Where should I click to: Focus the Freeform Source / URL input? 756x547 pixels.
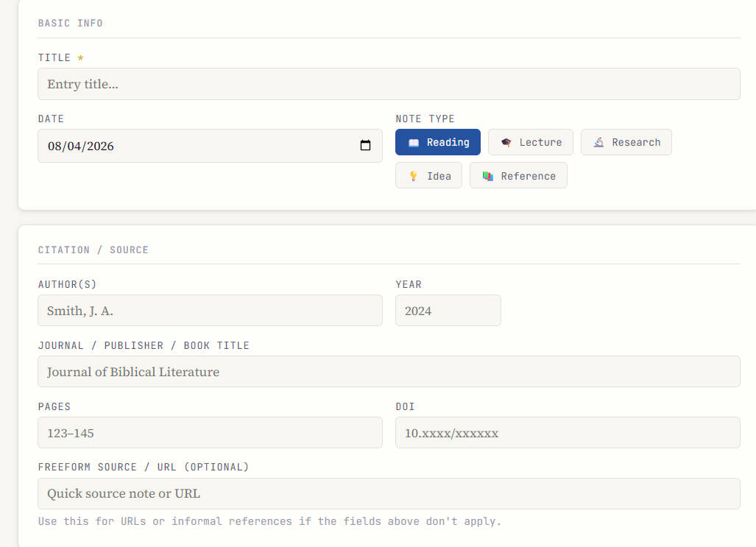coord(389,493)
